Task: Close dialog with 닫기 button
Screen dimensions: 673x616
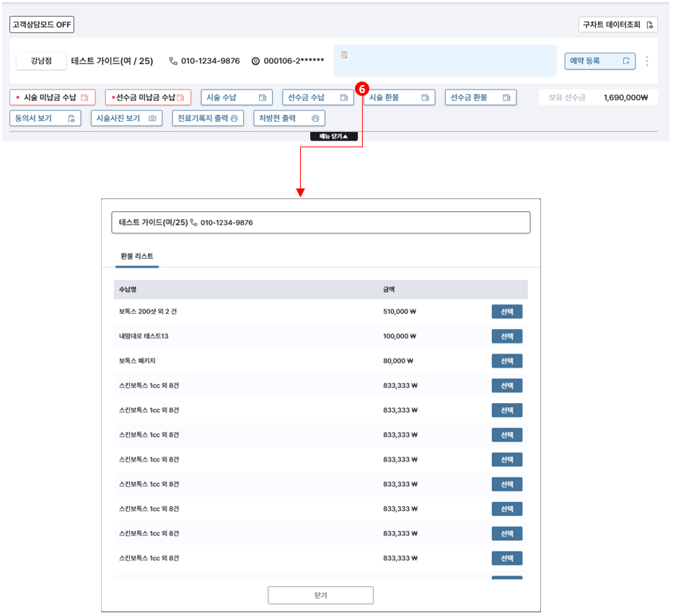Action: (x=320, y=595)
